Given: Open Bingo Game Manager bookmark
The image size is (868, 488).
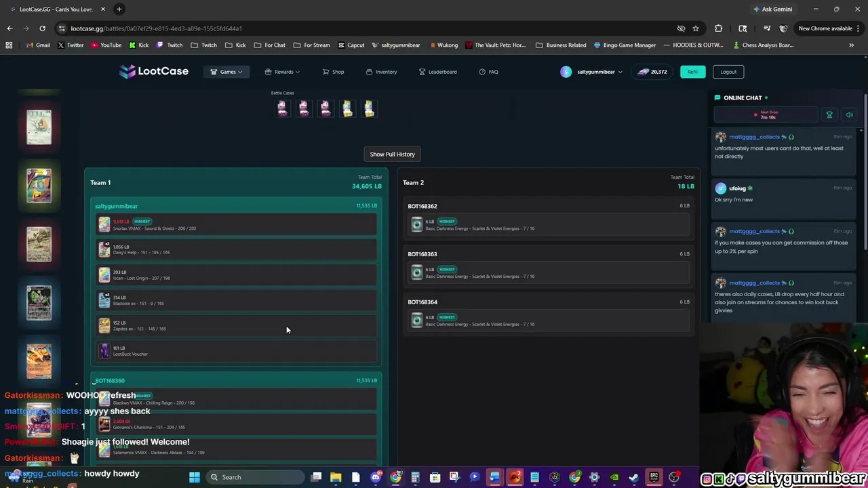Looking at the screenshot, I should [625, 45].
